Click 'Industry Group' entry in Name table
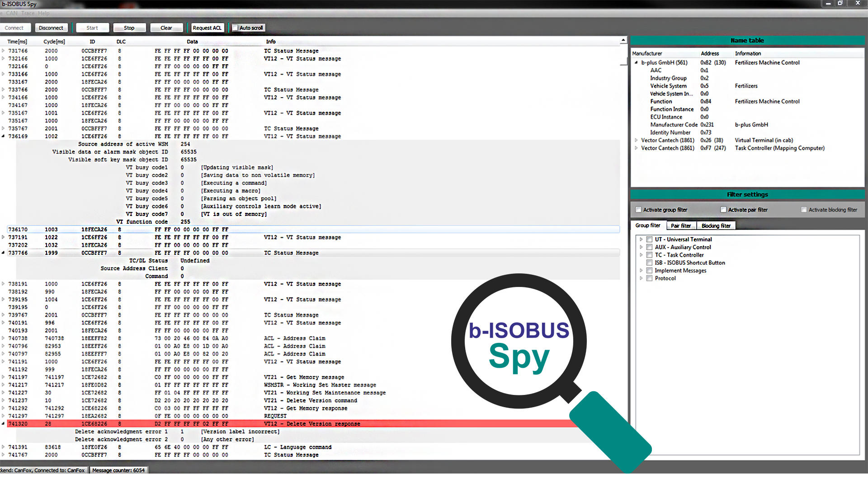 point(668,78)
